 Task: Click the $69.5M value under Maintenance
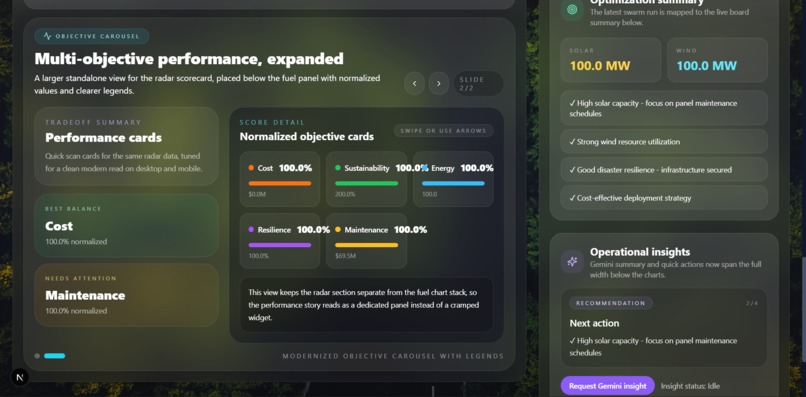pyautogui.click(x=345, y=256)
